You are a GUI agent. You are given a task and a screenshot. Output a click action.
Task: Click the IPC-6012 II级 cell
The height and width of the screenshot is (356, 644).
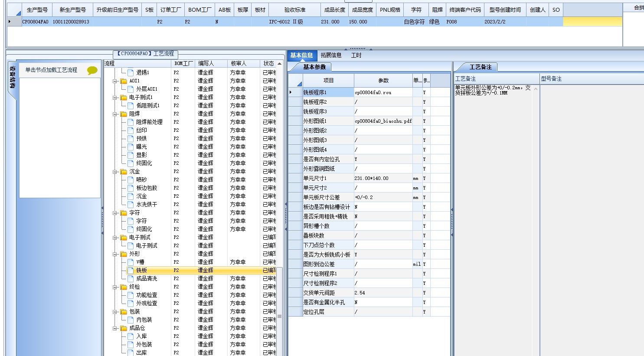point(294,22)
